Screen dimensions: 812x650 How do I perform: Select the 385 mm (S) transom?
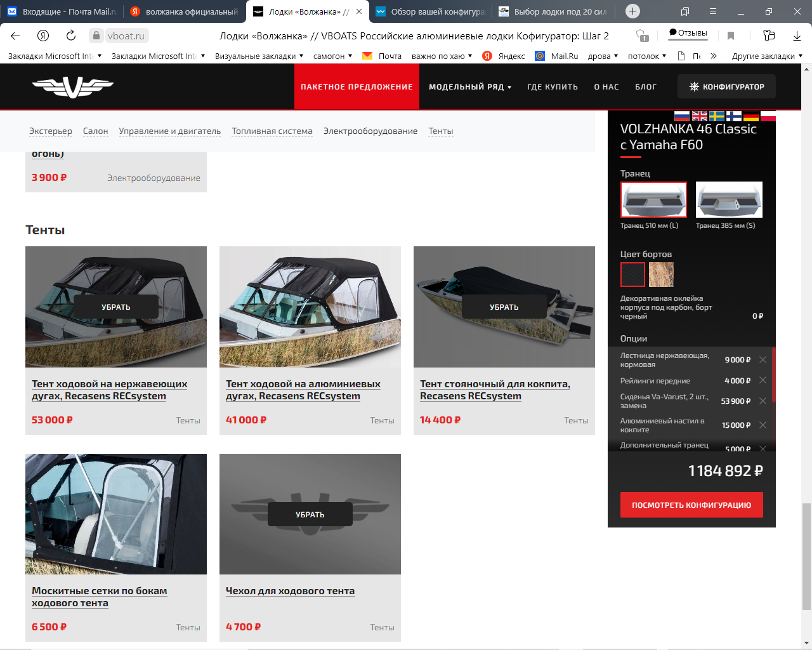729,199
